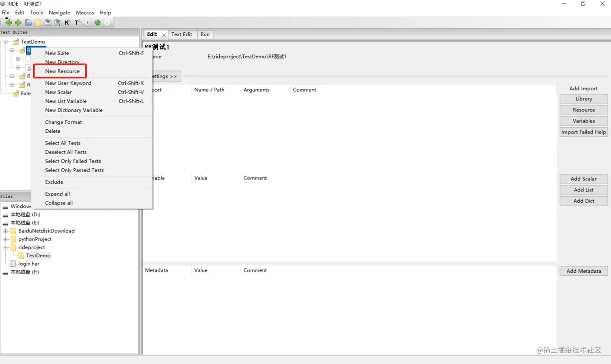The width and height of the screenshot is (611, 364).
Task: Open the Macros menu
Action: (x=85, y=13)
